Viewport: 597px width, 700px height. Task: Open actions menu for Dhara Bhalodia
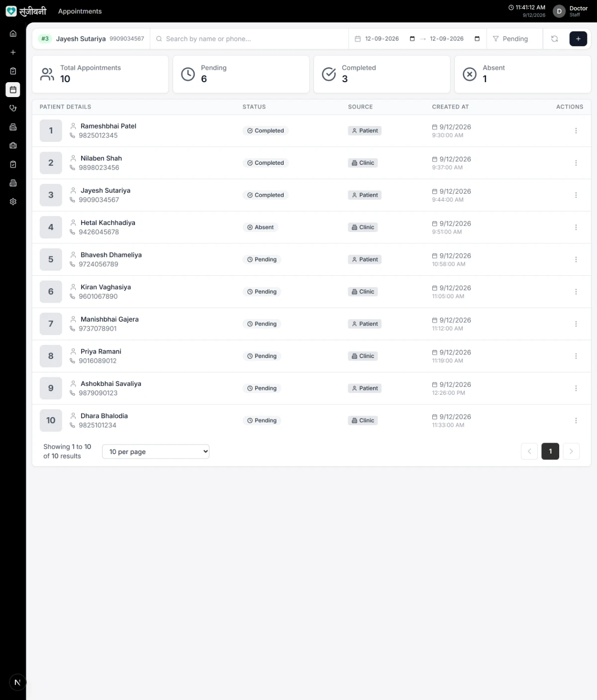(x=576, y=421)
